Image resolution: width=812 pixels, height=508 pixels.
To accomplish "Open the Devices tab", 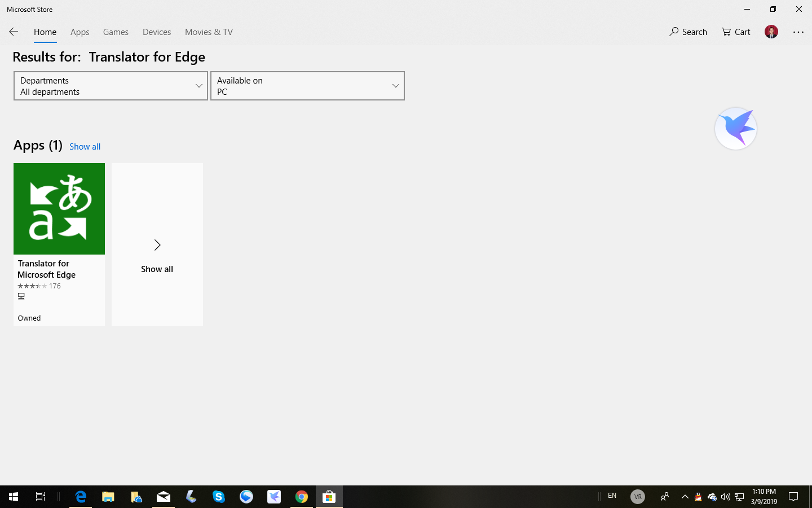I will coord(157,32).
